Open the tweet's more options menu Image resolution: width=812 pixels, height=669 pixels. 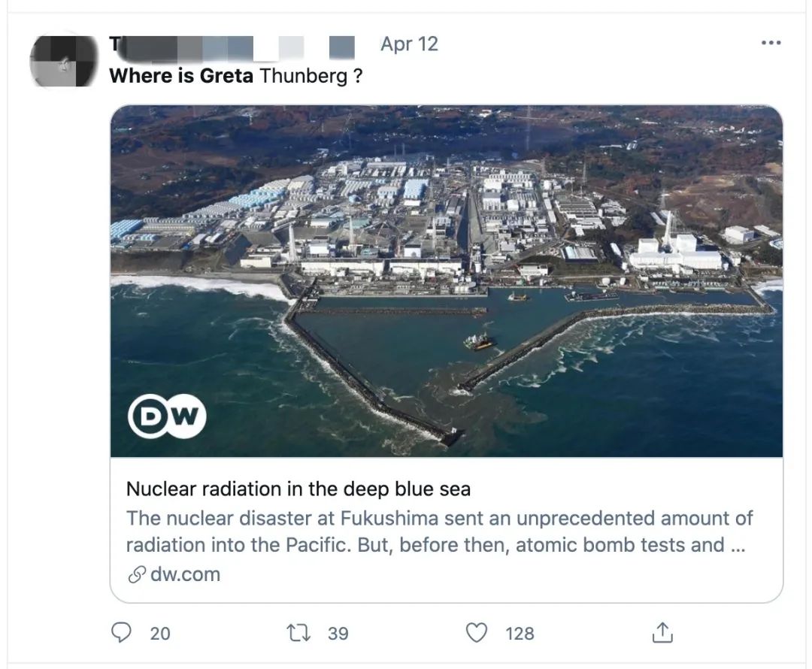(x=771, y=44)
